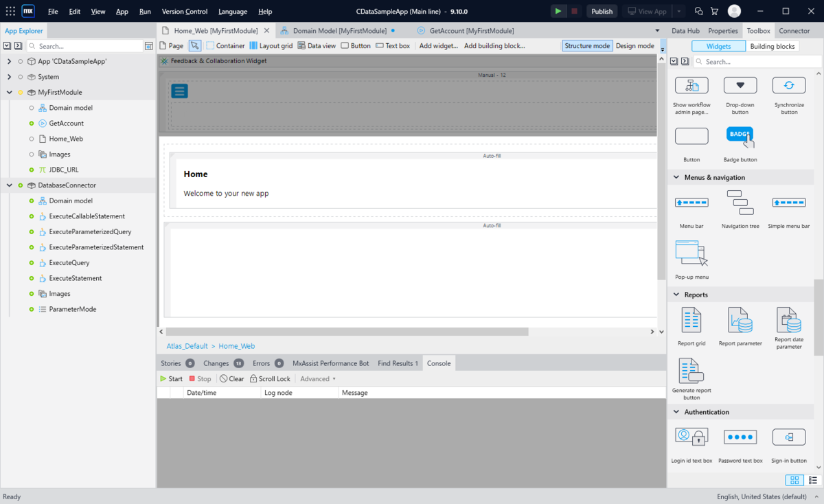Collapse the Menus & navigation section
The height and width of the screenshot is (504, 824).
pyautogui.click(x=675, y=177)
